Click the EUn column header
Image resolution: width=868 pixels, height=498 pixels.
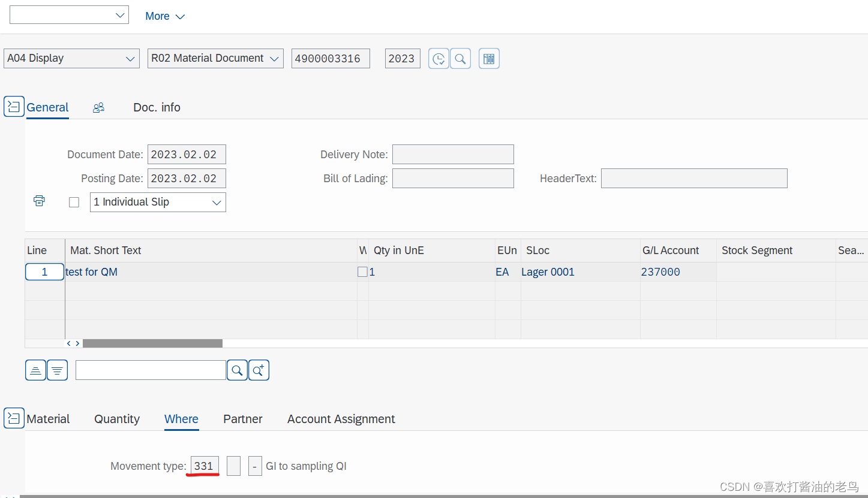(508, 250)
